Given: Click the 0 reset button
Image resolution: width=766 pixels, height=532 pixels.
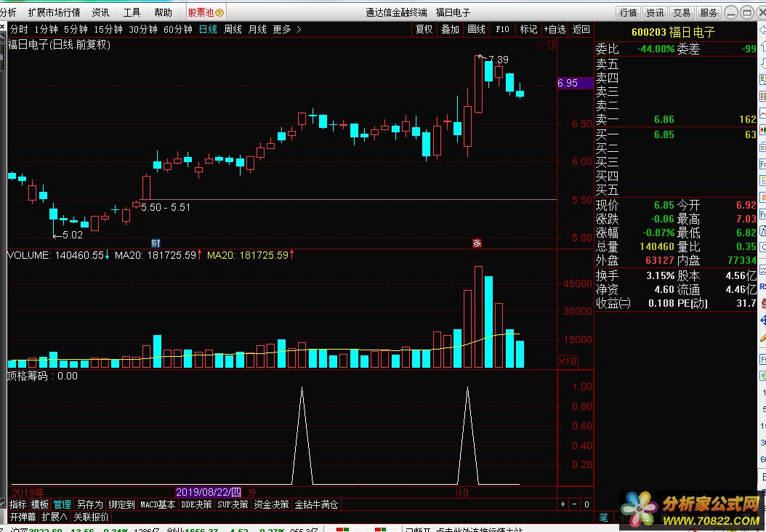Looking at the screenshot, I should coord(586,504).
